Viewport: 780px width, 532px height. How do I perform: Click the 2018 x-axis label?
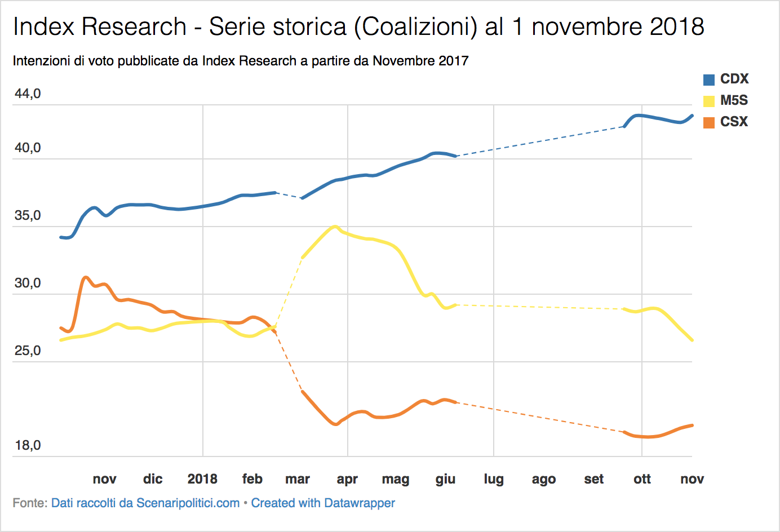(x=202, y=479)
